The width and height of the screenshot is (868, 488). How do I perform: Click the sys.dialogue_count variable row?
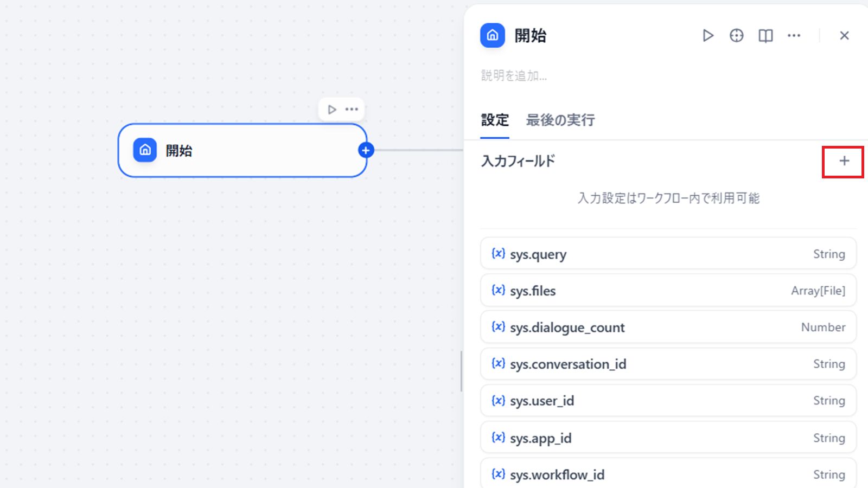point(668,328)
